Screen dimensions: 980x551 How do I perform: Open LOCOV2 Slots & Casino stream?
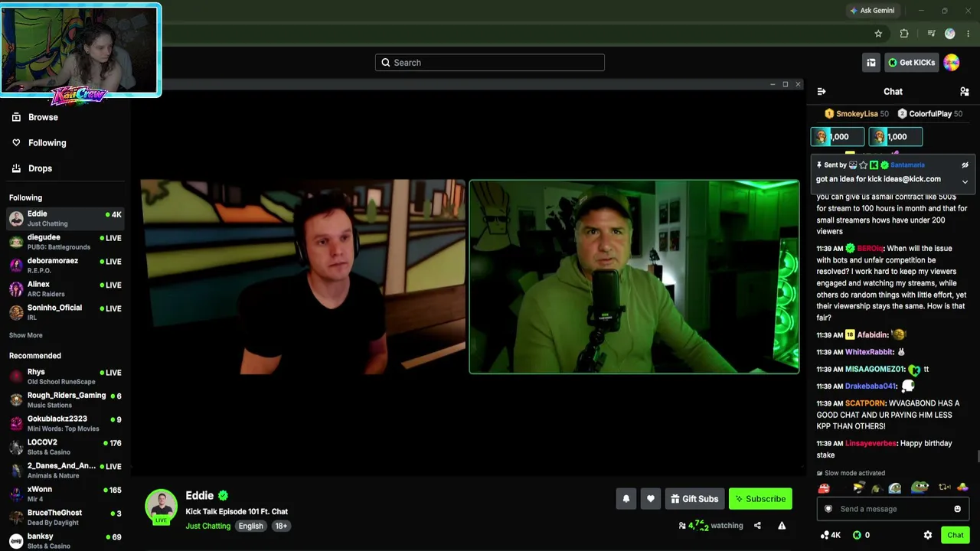pyautogui.click(x=65, y=447)
